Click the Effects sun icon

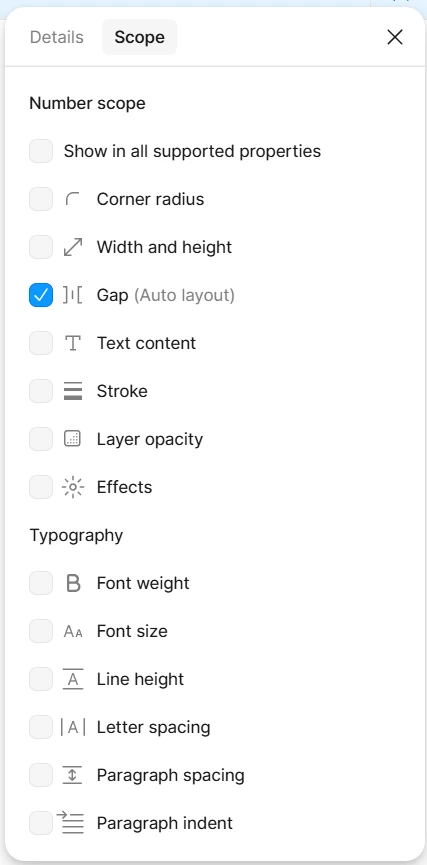[x=73, y=487]
